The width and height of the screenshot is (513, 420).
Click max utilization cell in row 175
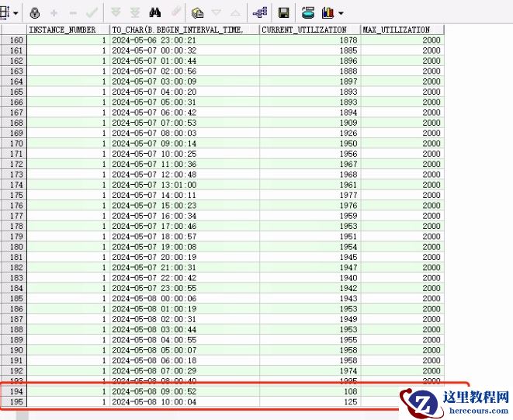tap(402, 195)
